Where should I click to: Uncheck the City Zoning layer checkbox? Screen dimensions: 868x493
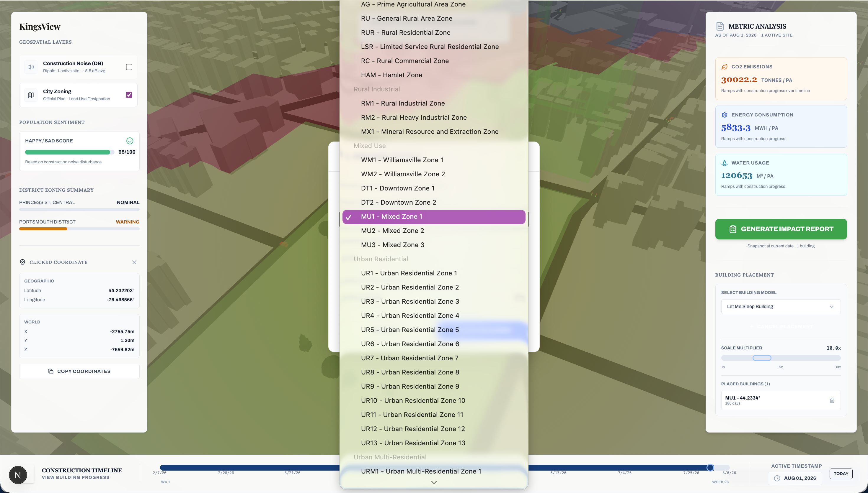coord(129,95)
